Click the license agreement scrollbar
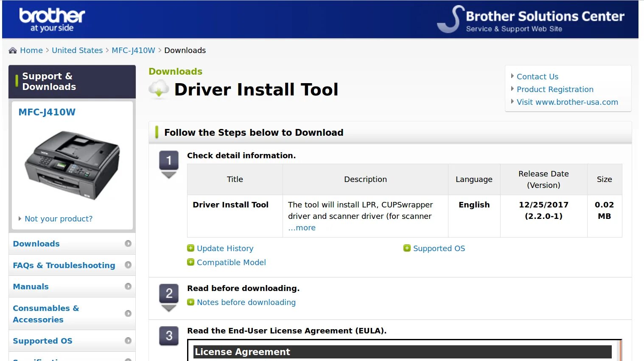This screenshot has height=361, width=644. click(620, 351)
